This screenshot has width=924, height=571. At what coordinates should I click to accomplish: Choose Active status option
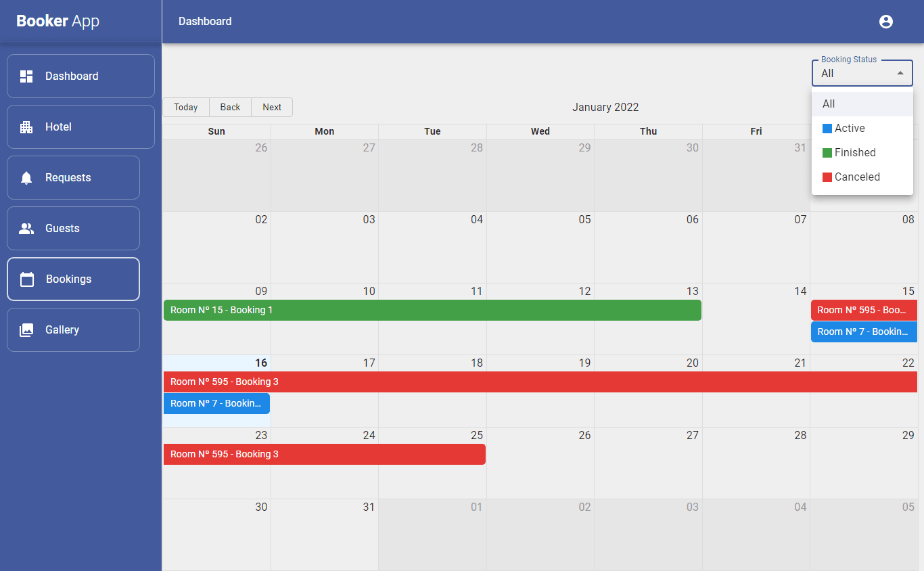tap(850, 129)
